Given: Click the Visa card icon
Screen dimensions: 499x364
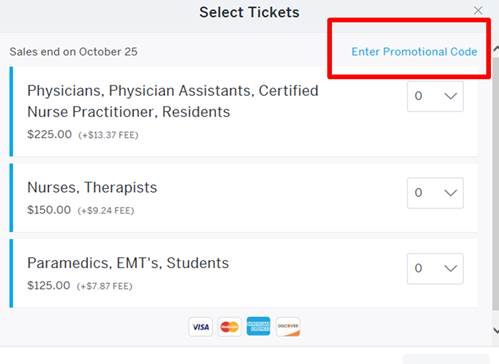Looking at the screenshot, I should 200,327.
